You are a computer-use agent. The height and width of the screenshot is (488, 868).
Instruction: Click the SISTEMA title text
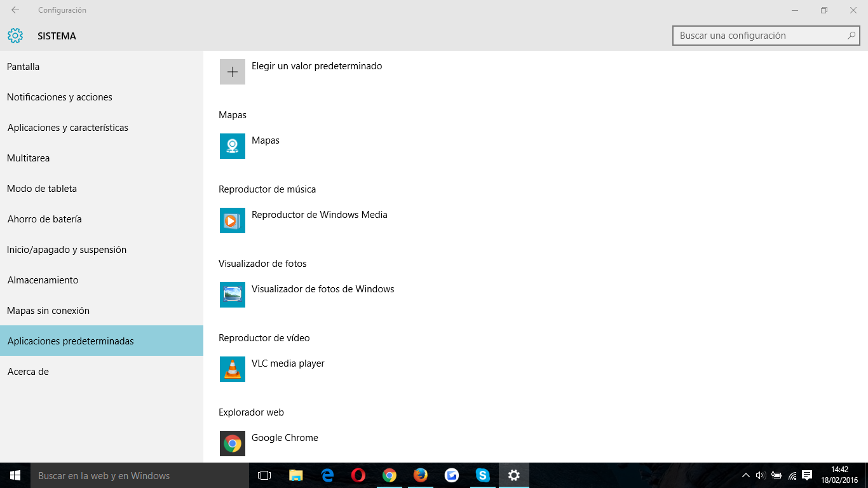tap(57, 36)
